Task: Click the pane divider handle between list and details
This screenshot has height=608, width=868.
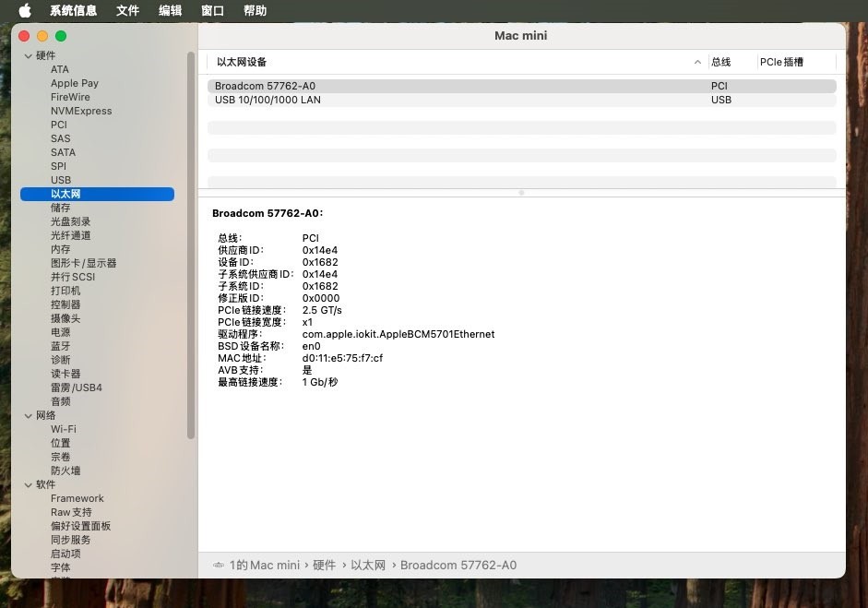Action: (521, 193)
